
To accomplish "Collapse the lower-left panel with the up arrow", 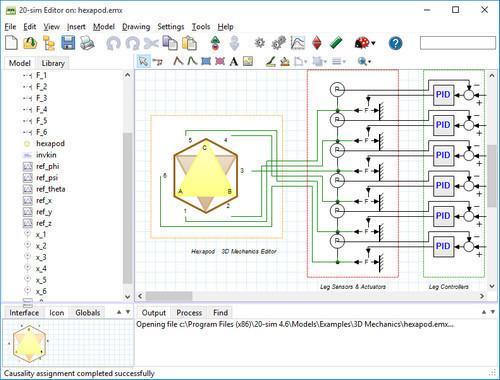I will (119, 312).
